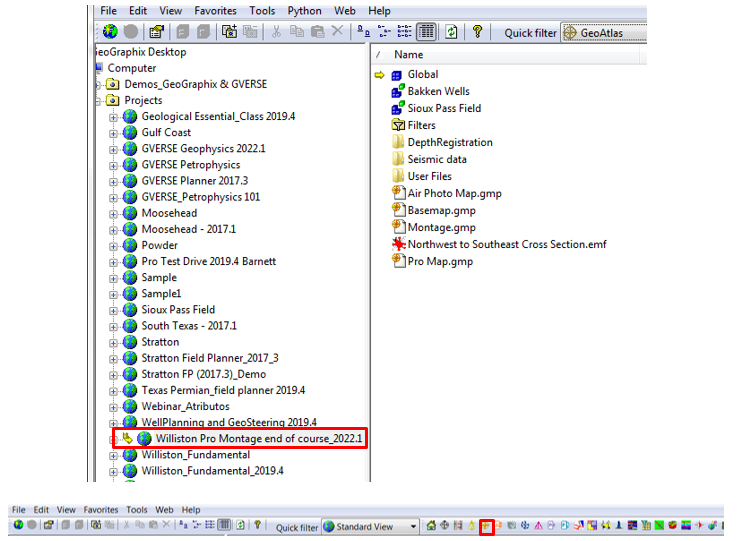The image size is (737, 541).
Task: Expand the Williston_Fundamental_2019.4 project
Action: (x=113, y=472)
